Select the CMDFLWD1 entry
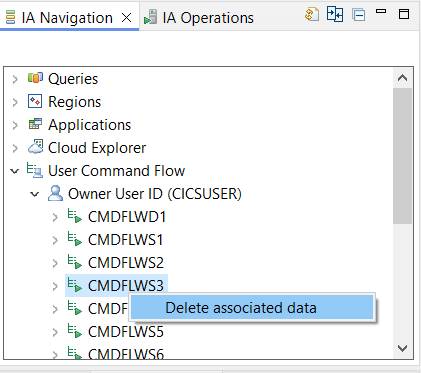 click(127, 217)
